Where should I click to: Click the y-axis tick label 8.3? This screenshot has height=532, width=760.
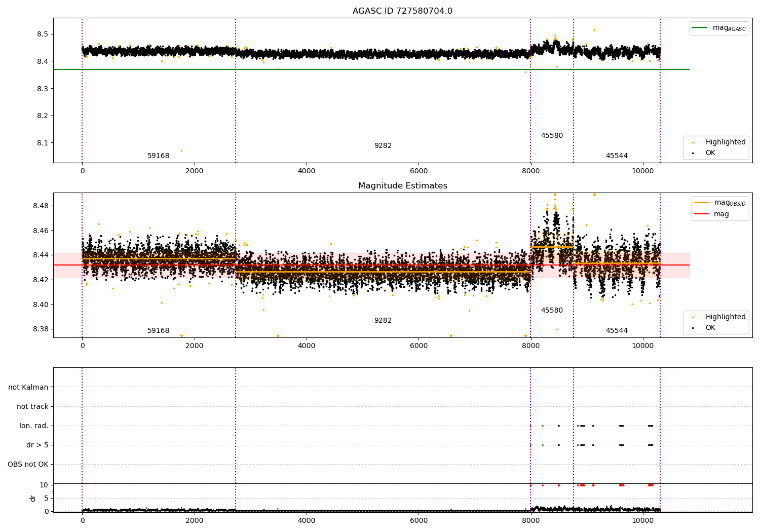pos(43,89)
